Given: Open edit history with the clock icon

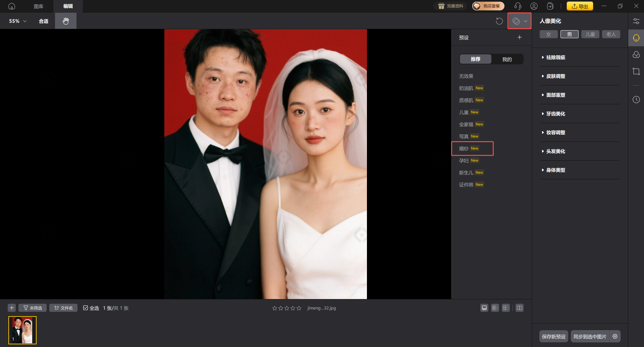Looking at the screenshot, I should tap(636, 99).
